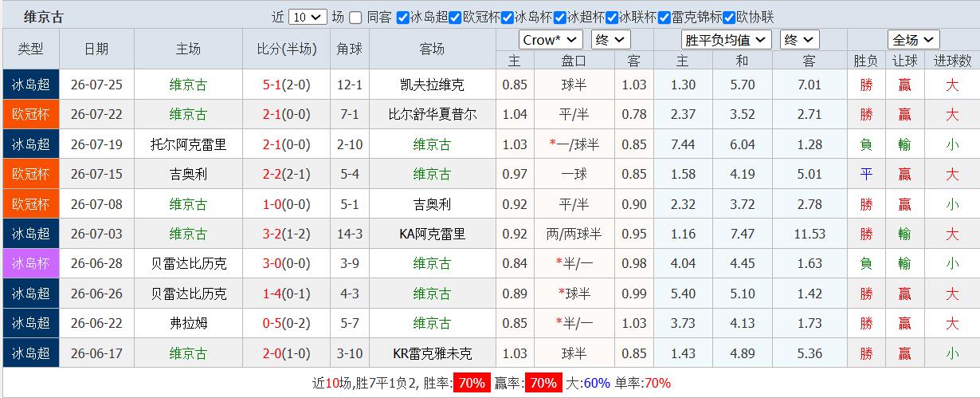Toggle the 同客 checkbox
Viewport: 980px width, 398px height.
355,18
